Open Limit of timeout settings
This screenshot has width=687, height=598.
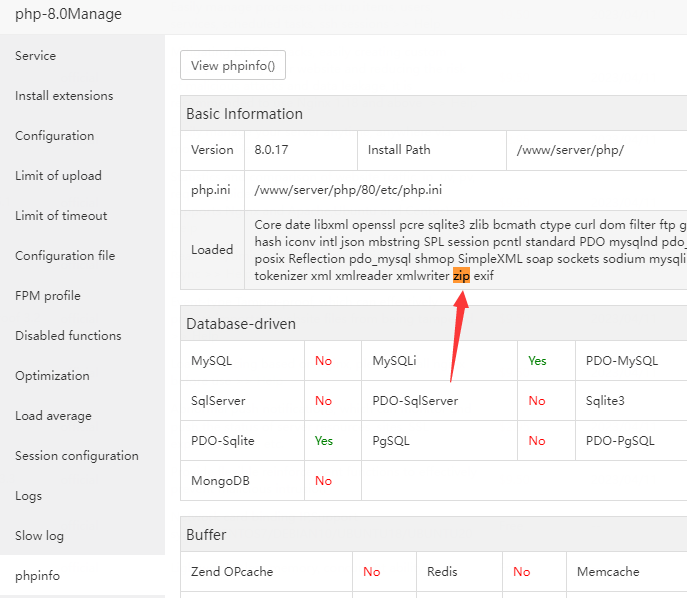coord(61,216)
